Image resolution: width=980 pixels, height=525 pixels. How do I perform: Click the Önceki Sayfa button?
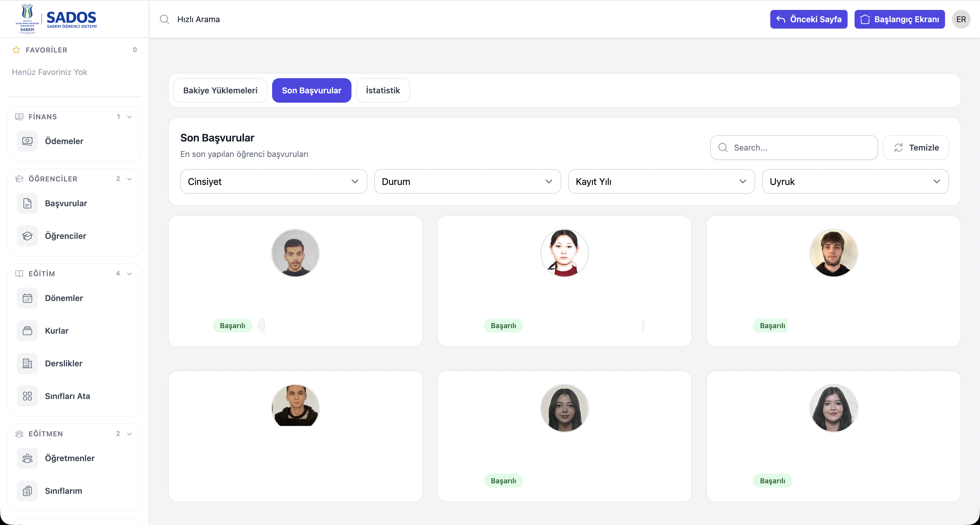click(x=808, y=20)
